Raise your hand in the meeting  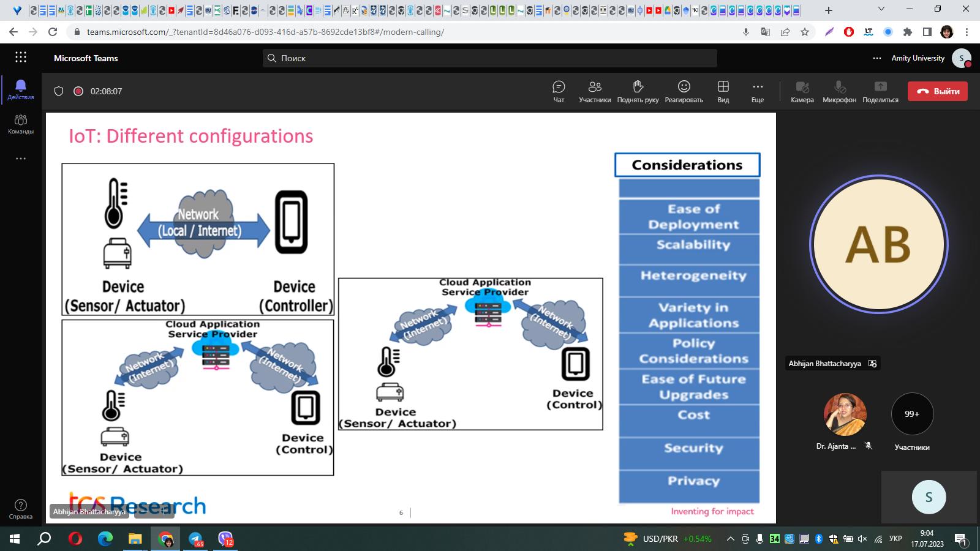[638, 91]
